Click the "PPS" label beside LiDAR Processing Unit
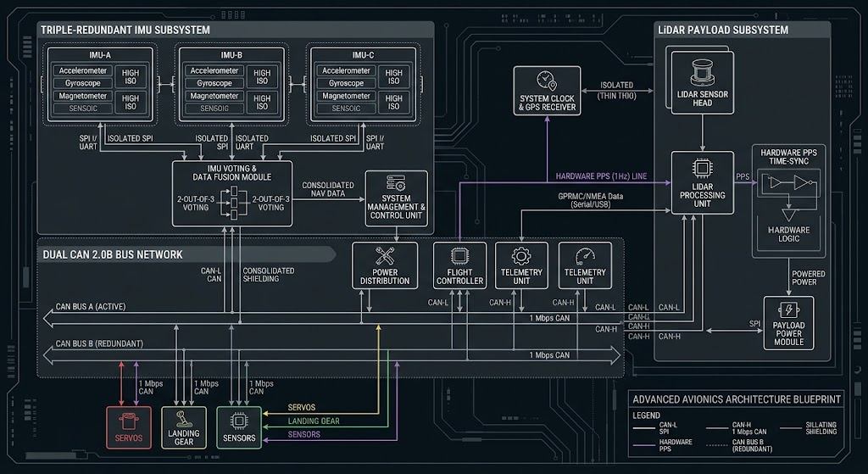Screen dimensions: 868x474 pos(743,176)
